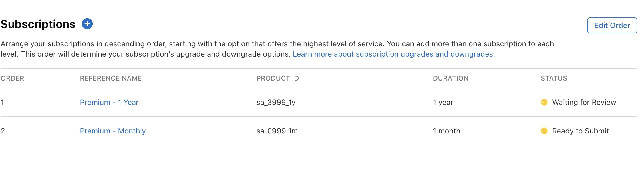Click the DURATION column header
This screenshot has width=644, height=172.
point(450,78)
